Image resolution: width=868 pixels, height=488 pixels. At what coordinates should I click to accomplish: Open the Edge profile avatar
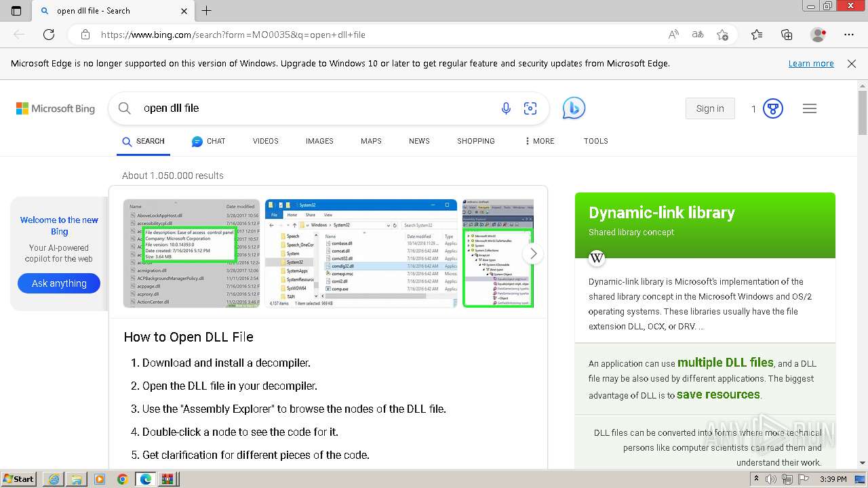pyautogui.click(x=818, y=35)
